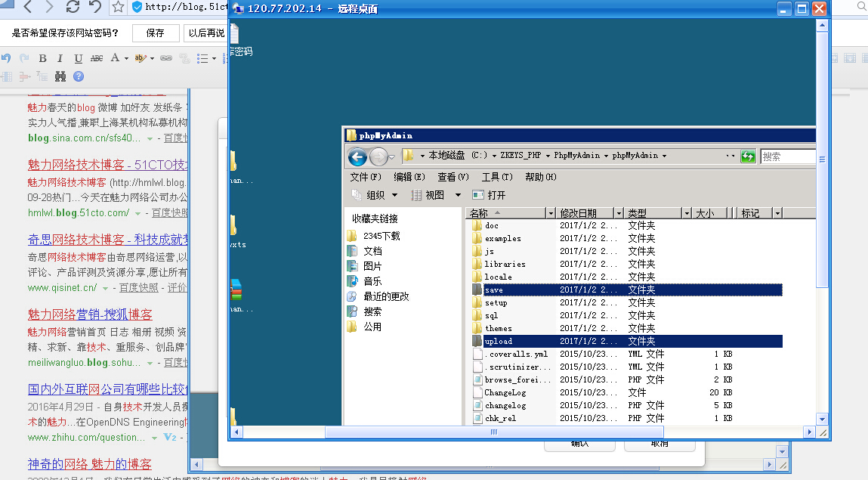Open recent pages dropdown beside forward button
This screenshot has height=480, width=868.
pos(391,157)
